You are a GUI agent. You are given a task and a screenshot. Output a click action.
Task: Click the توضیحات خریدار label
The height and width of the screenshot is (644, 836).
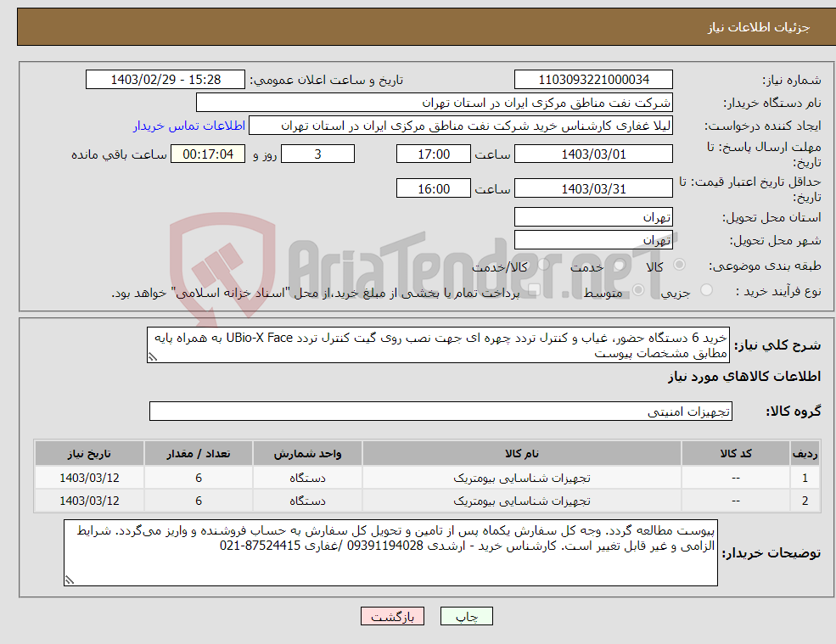771,553
